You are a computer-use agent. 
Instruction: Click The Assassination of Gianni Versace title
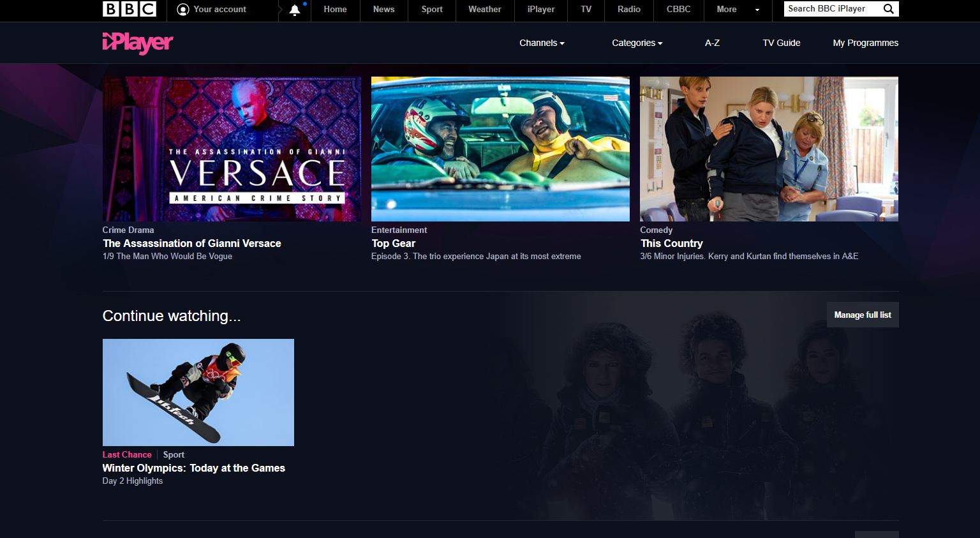point(192,243)
